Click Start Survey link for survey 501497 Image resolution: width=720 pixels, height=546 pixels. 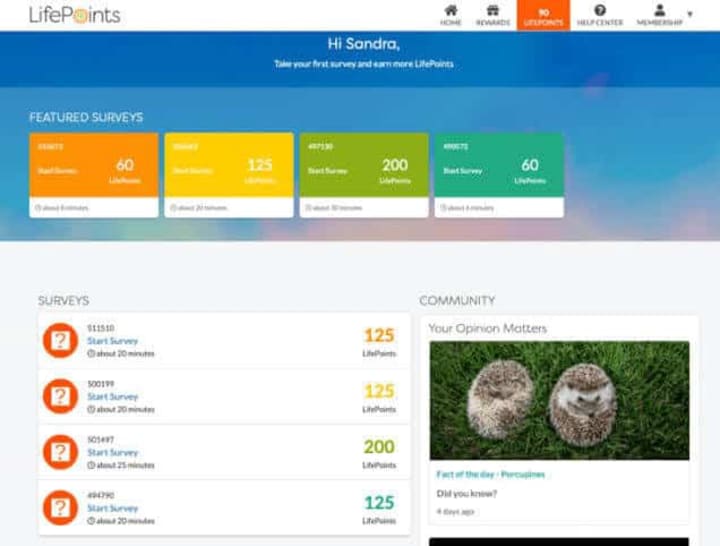click(112, 453)
